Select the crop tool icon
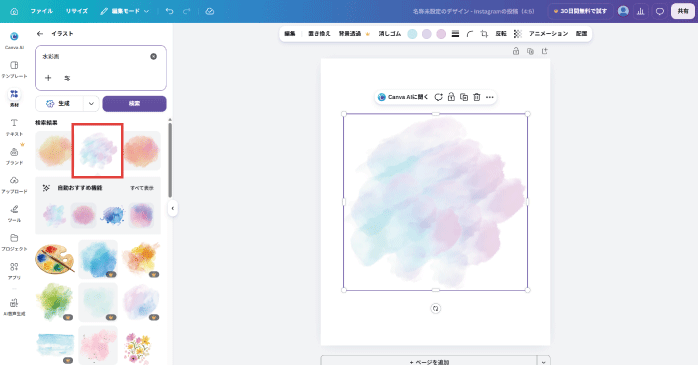This screenshot has height=365, width=698. [484, 34]
